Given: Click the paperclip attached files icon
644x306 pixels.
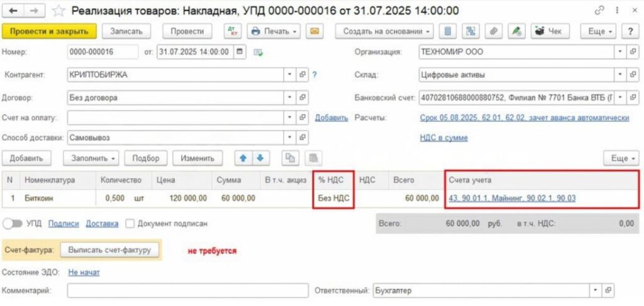Looking at the screenshot, I should 494,31.
